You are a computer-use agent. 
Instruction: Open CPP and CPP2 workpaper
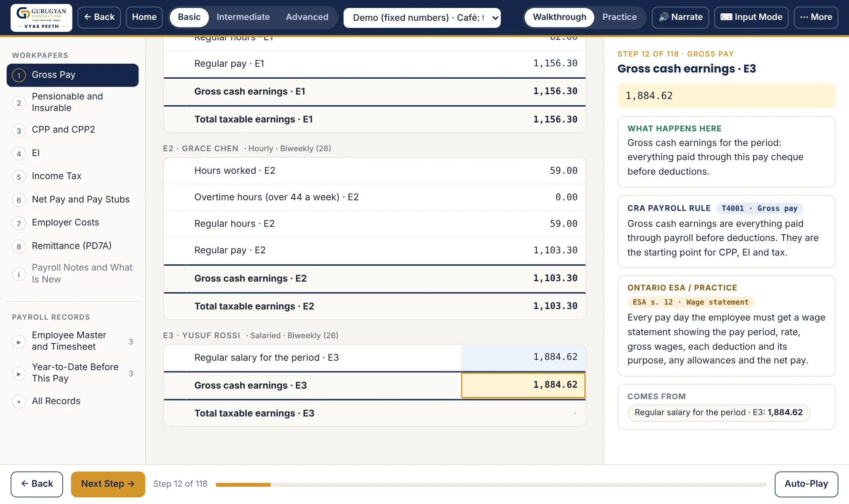[73, 130]
